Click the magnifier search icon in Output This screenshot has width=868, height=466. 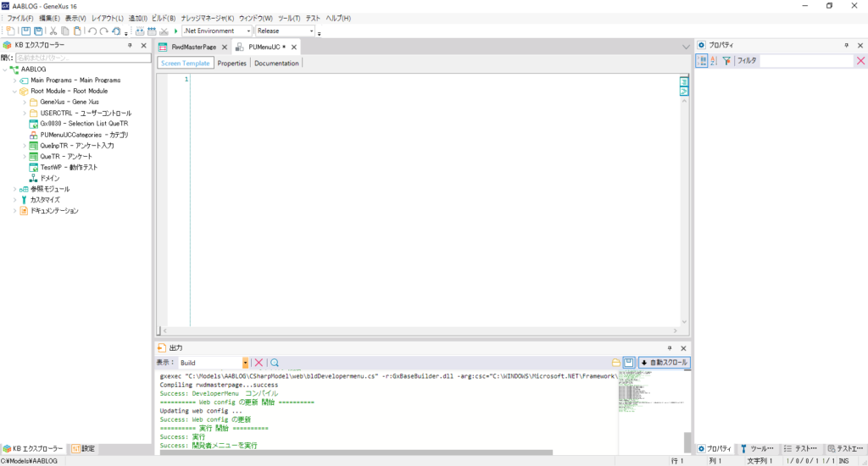275,363
